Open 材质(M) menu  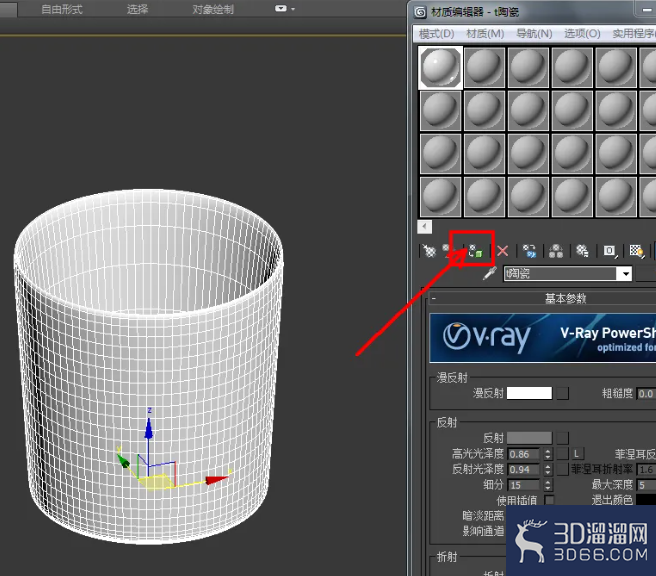[x=485, y=33]
